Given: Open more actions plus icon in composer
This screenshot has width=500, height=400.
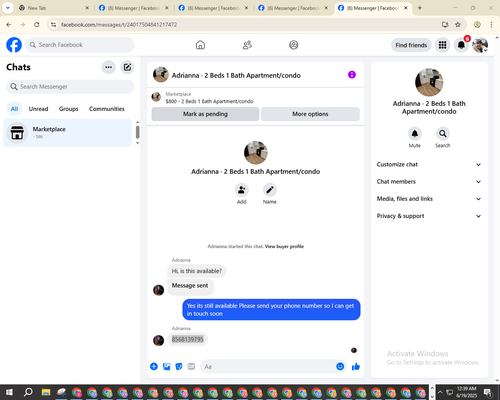Looking at the screenshot, I should click(x=154, y=367).
